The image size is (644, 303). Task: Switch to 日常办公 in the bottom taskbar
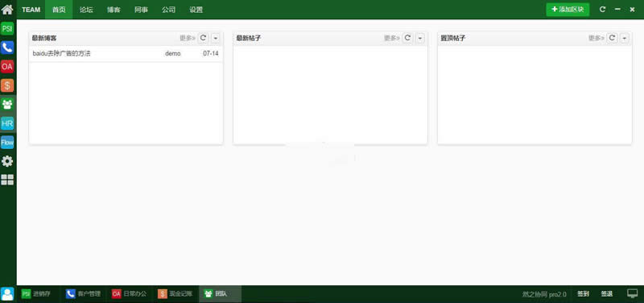pyautogui.click(x=130, y=294)
